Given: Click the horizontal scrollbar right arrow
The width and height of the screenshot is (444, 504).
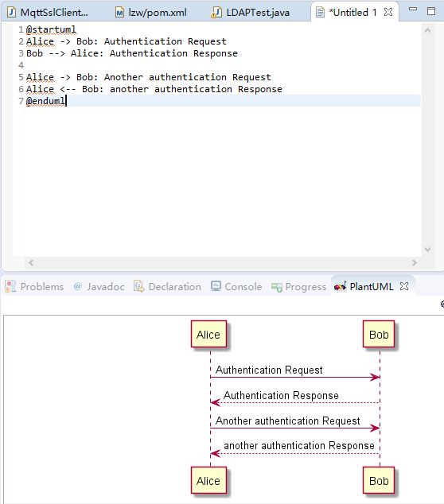Looking at the screenshot, I should tap(415, 262).
